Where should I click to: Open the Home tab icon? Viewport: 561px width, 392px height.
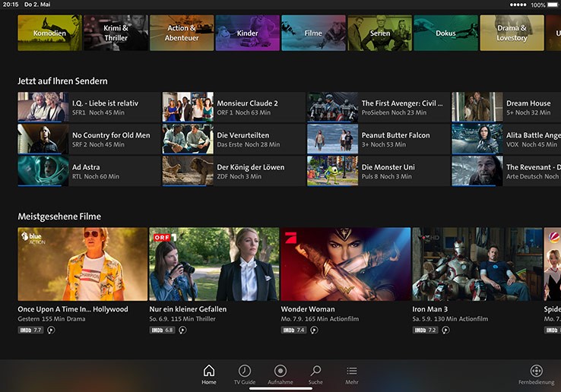(209, 371)
